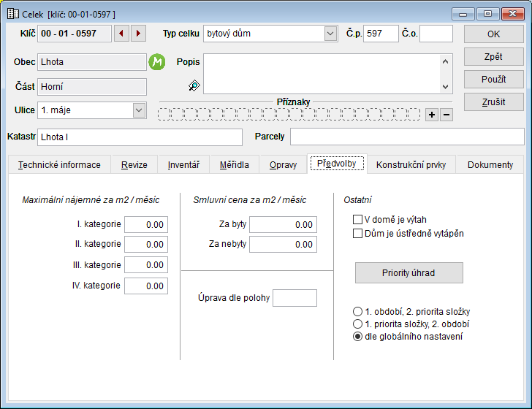Click the green M icon beside Obec
532x409 pixels.
click(x=157, y=62)
